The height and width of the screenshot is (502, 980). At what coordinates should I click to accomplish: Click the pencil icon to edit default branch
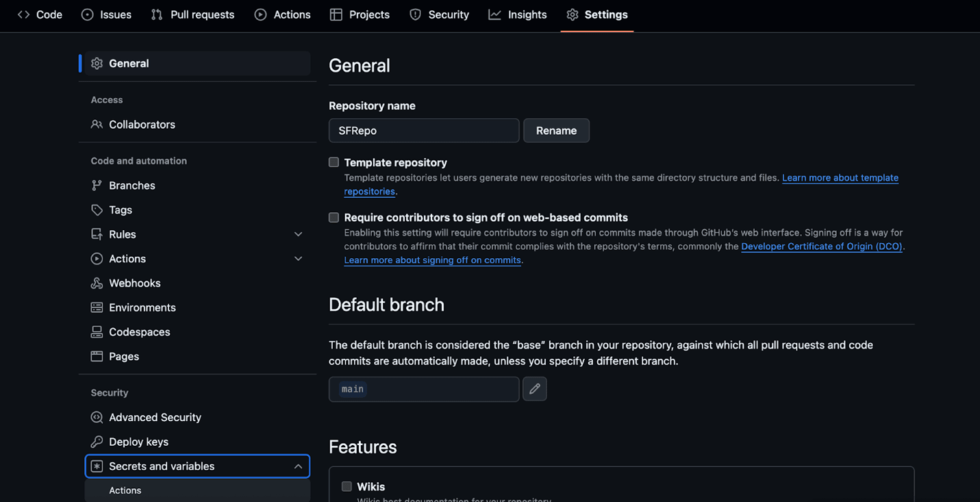click(x=534, y=389)
